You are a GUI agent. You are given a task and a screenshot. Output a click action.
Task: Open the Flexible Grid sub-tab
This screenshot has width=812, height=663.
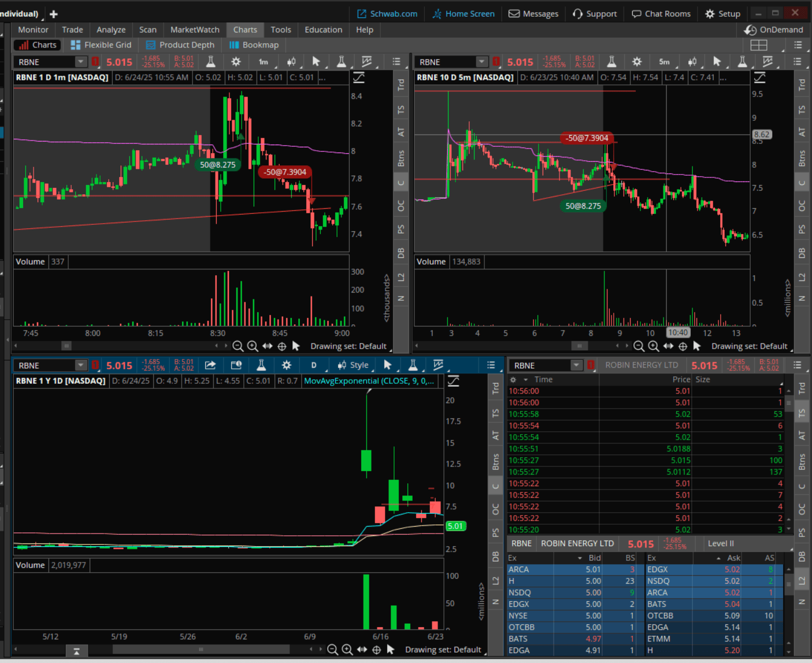click(x=101, y=45)
